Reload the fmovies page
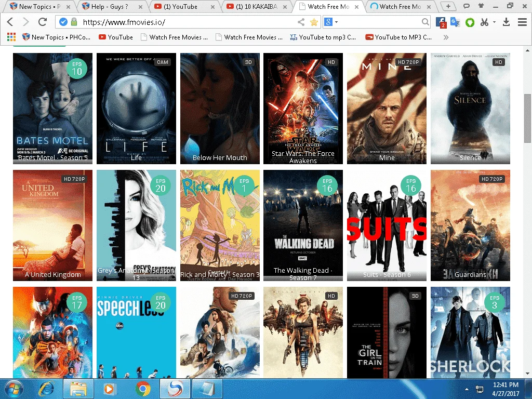 coord(43,22)
